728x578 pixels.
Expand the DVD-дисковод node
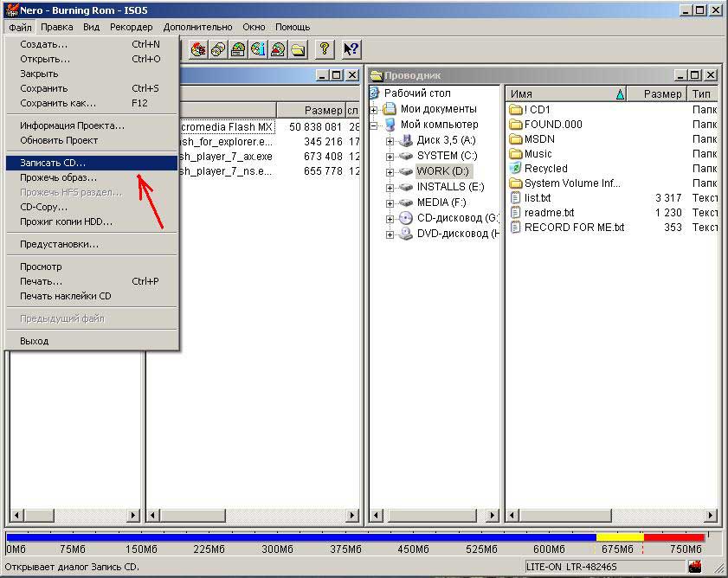(390, 234)
